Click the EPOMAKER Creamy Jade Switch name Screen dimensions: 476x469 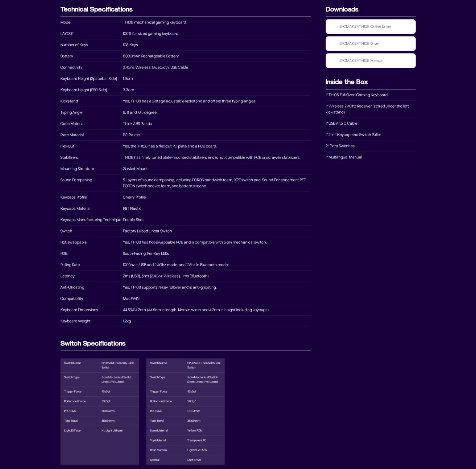click(118, 365)
